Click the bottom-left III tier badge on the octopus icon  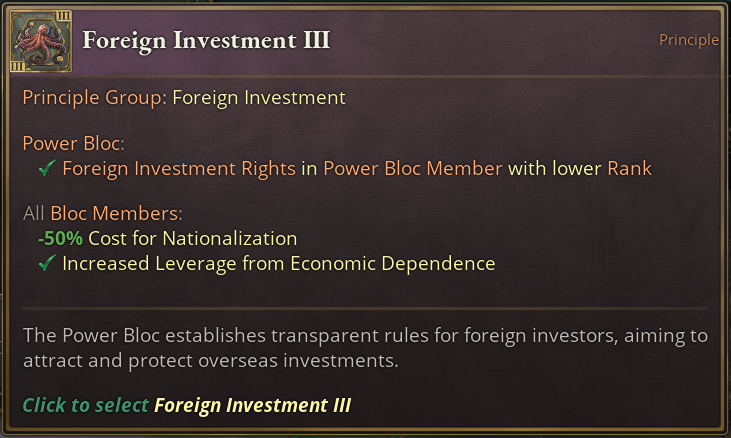17,66
